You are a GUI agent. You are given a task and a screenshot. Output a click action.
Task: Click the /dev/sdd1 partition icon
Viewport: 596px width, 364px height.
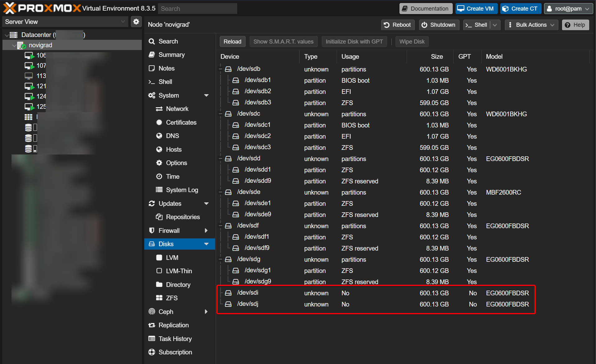tap(236, 170)
